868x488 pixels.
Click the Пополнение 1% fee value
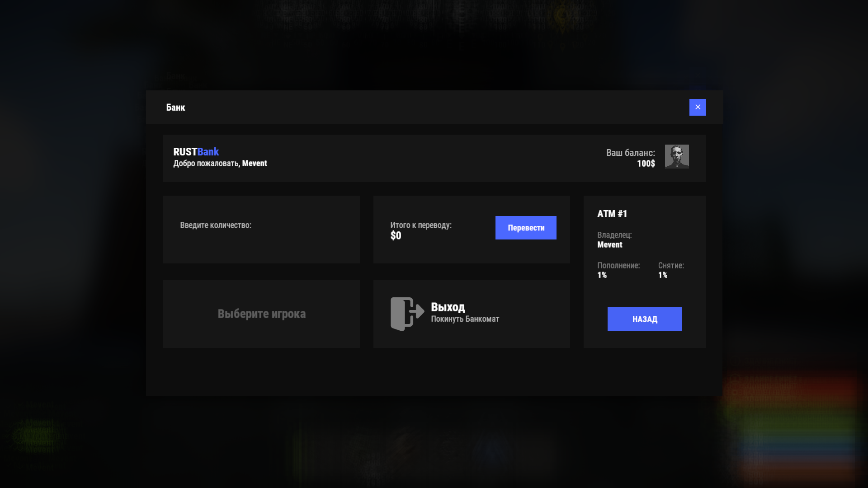[602, 275]
